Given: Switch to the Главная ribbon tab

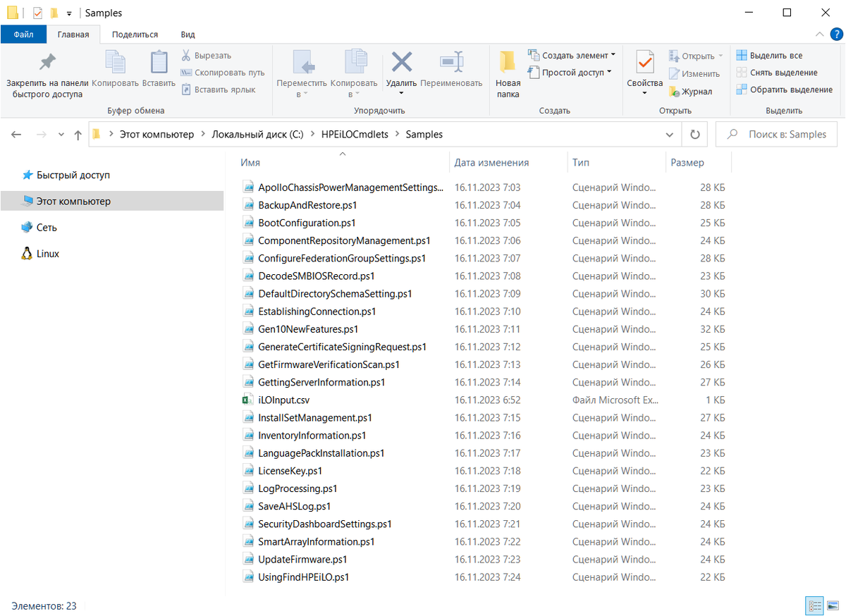Looking at the screenshot, I should point(73,34).
